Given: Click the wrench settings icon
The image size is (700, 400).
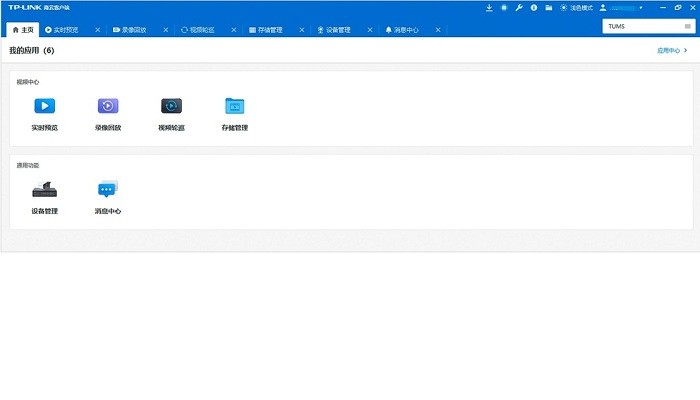Looking at the screenshot, I should [x=519, y=8].
